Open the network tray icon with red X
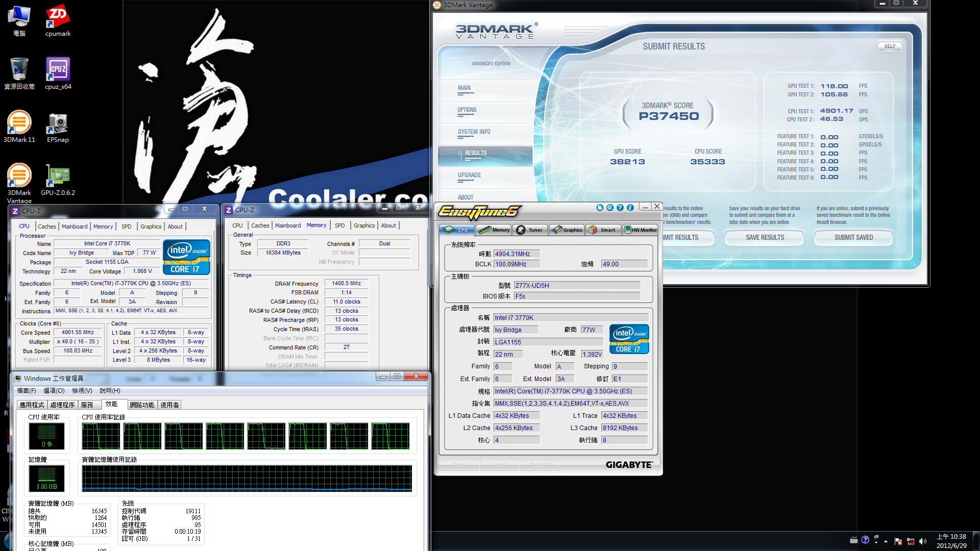 [x=910, y=541]
